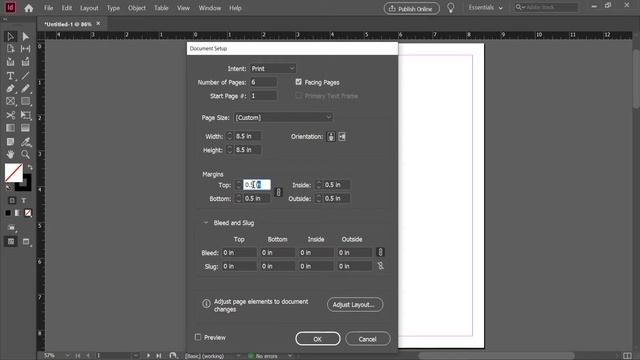The height and width of the screenshot is (360, 640).
Task: Open the Object menu
Action: point(137,8)
